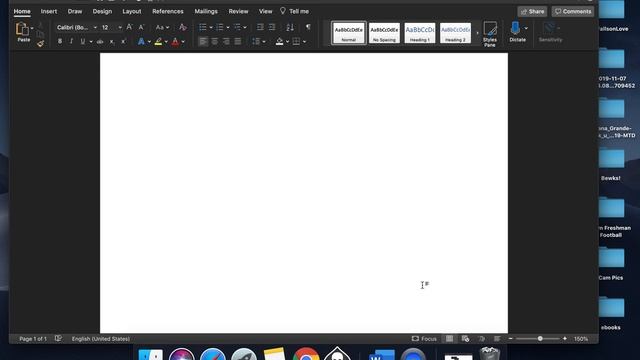Viewport: 640px width, 360px height.
Task: Open the Review tab
Action: pyautogui.click(x=238, y=11)
